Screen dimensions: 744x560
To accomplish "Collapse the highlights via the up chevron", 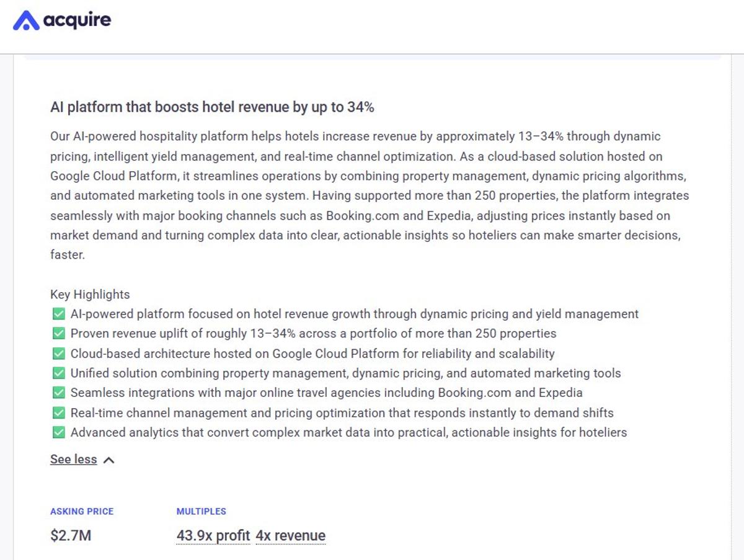I will pos(109,460).
